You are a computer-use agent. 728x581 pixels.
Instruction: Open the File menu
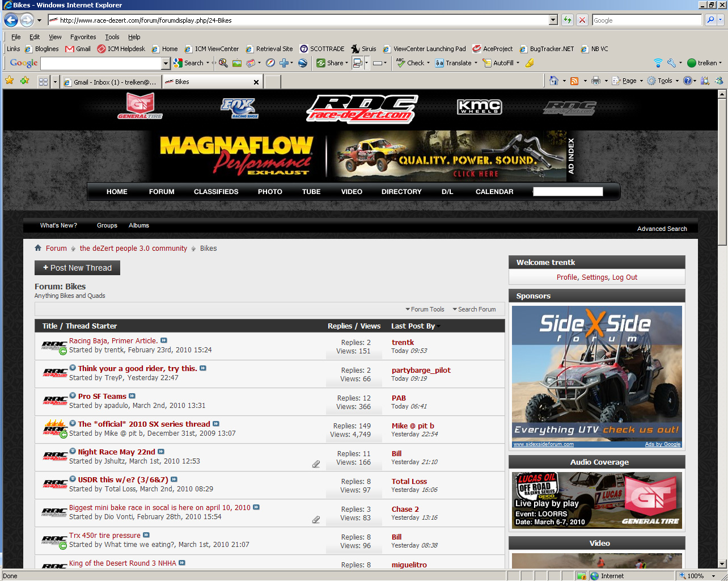click(16, 37)
